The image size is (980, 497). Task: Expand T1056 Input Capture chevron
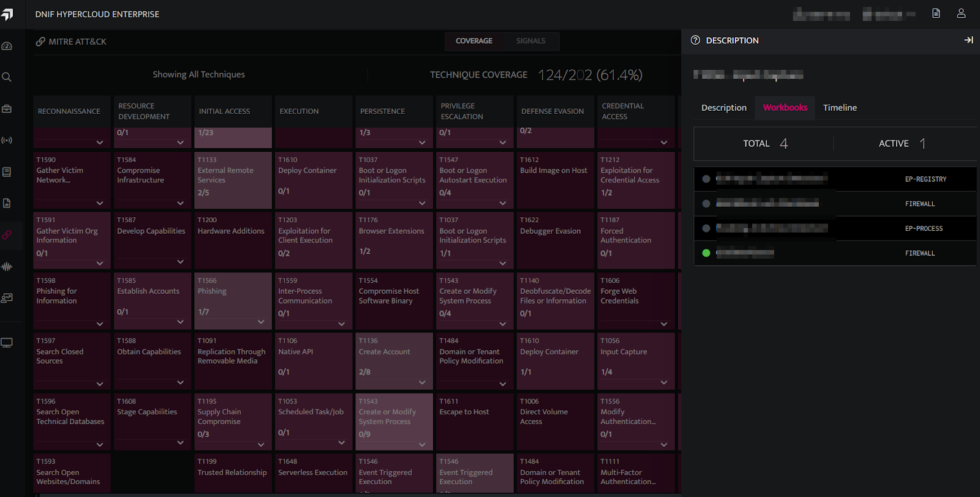664,383
